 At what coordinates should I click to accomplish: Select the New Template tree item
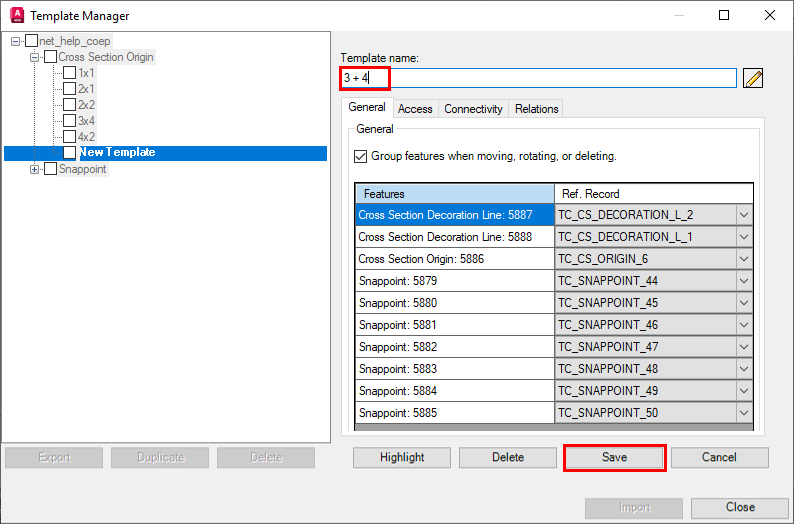tap(117, 153)
